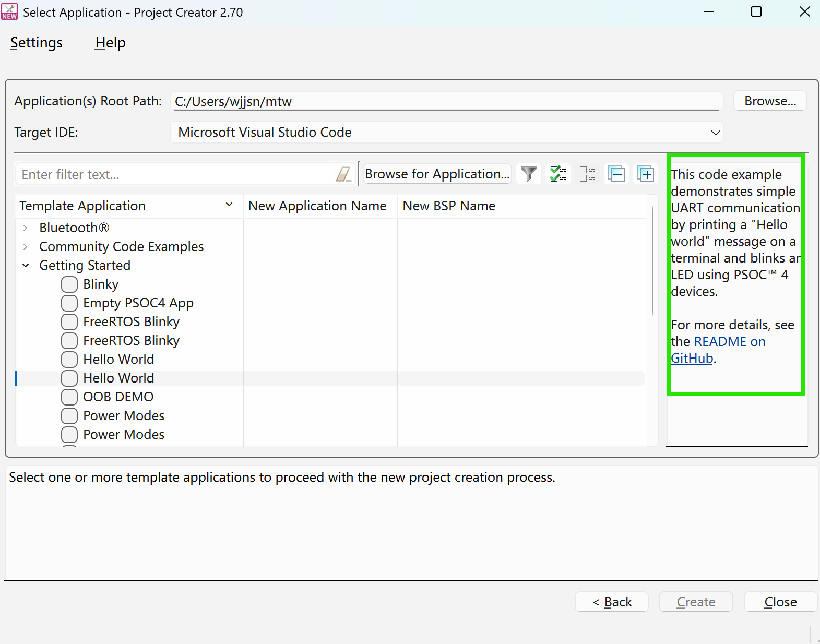Open the README on GitHub link
820x644 pixels.
[718, 350]
